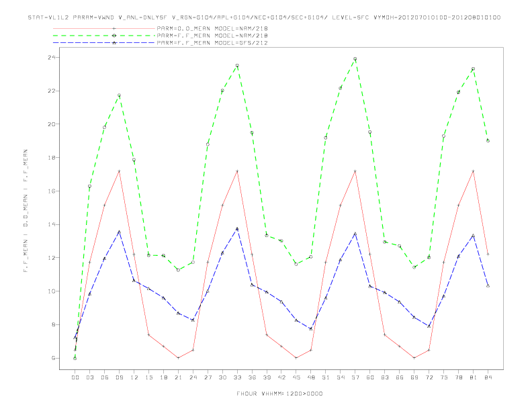The width and height of the screenshot is (532, 411).
Task: Click y-axis tick label 20
Action: click(52, 124)
